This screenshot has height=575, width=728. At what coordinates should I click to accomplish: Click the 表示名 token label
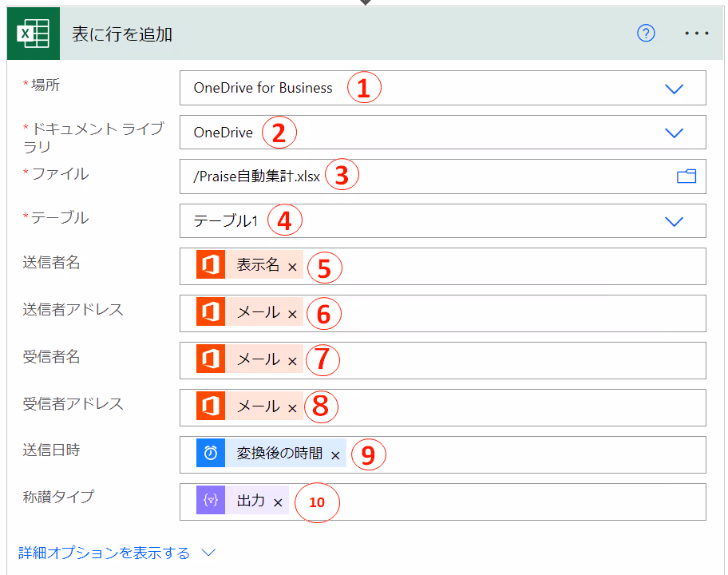(x=258, y=265)
